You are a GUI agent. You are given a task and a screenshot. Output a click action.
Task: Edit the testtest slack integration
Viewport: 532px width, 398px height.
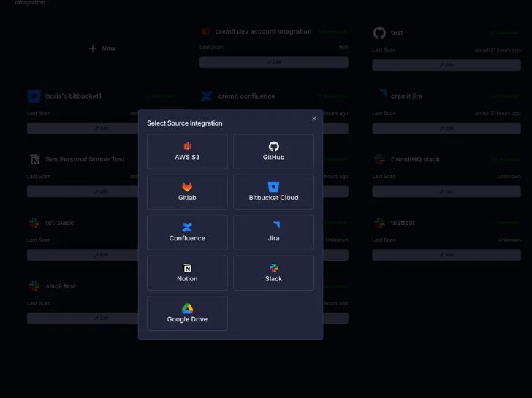coord(446,255)
